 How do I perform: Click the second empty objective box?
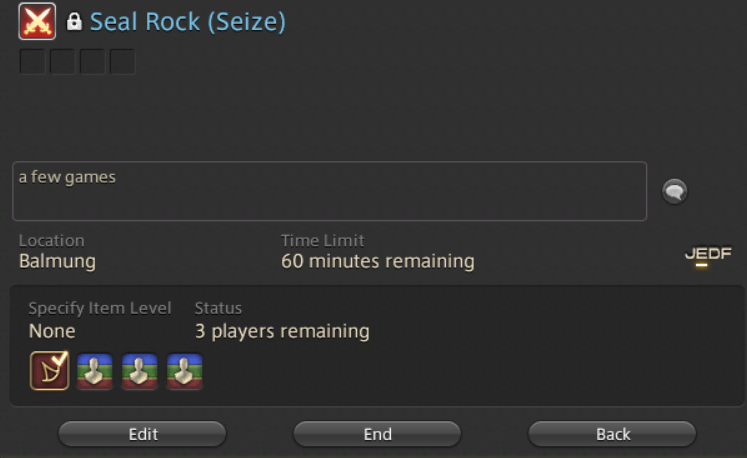62,61
